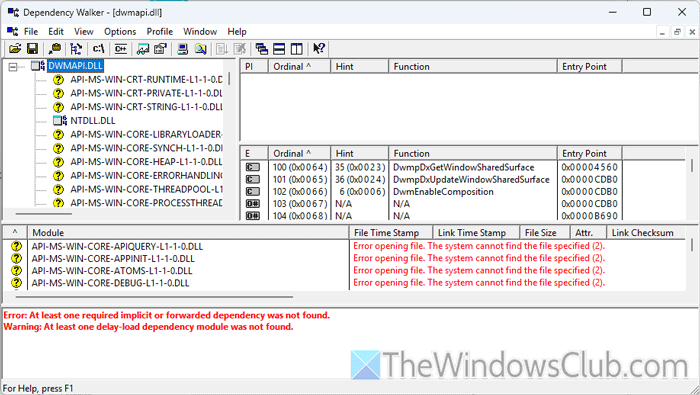Click the export icon of ordinal 103 row
Screen dimensions: 700x395
point(253,204)
